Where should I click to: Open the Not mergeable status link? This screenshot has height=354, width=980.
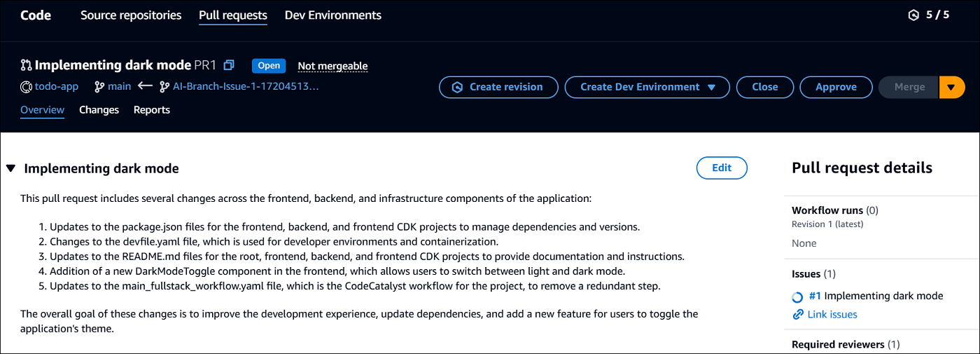(x=332, y=66)
